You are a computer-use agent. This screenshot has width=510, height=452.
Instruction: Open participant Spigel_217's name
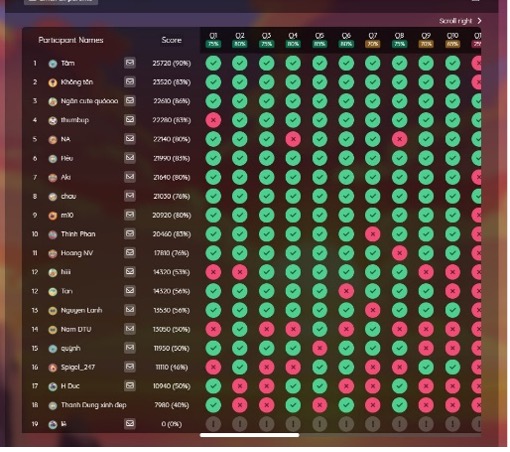[78, 367]
